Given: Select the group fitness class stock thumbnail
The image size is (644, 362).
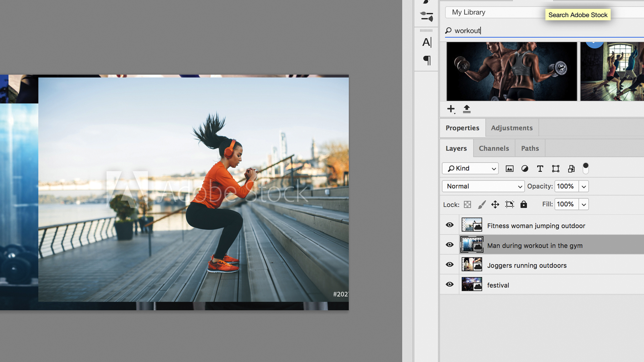Looking at the screenshot, I should (x=612, y=71).
